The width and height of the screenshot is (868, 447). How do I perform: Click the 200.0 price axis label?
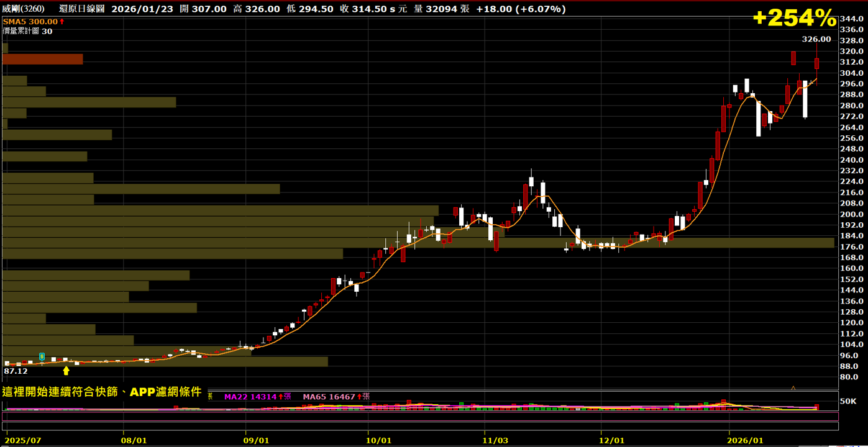coord(851,214)
